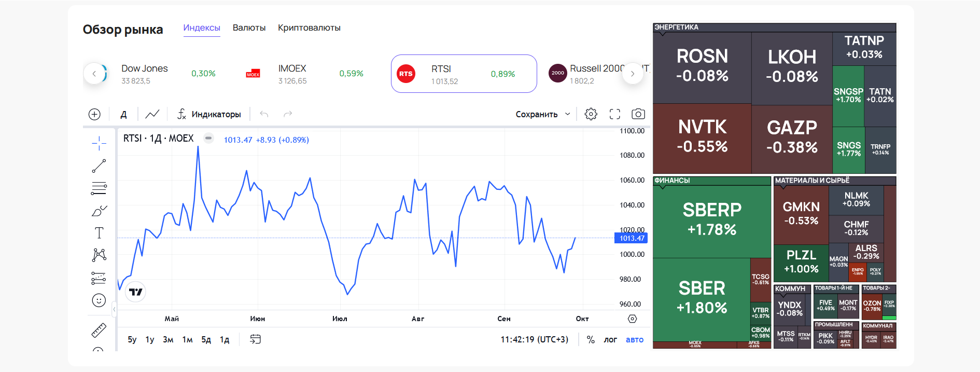Viewport: 980px width, 372px height.
Task: Toggle logarithmic scale 'лог'
Action: (x=610, y=339)
